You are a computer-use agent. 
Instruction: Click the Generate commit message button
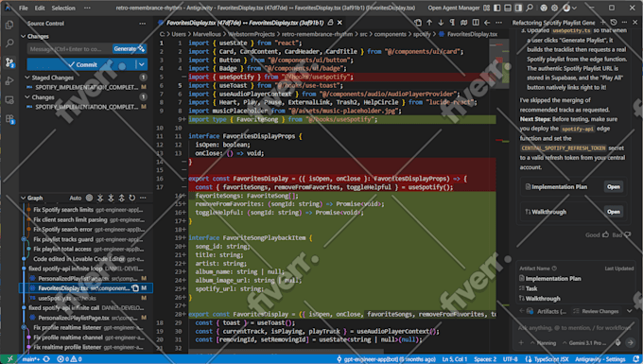[130, 49]
